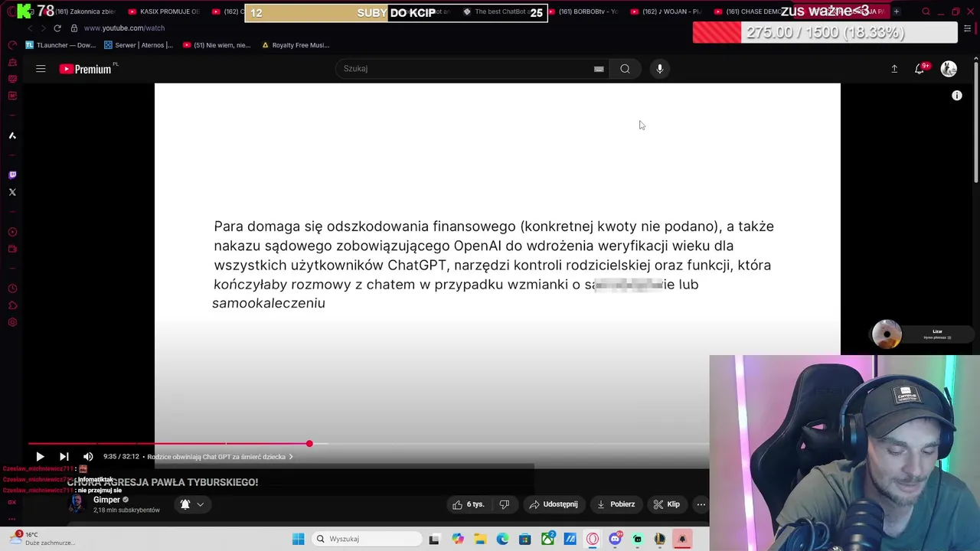Open the Gimper channel avatar
The width and height of the screenshot is (980, 551).
click(77, 504)
